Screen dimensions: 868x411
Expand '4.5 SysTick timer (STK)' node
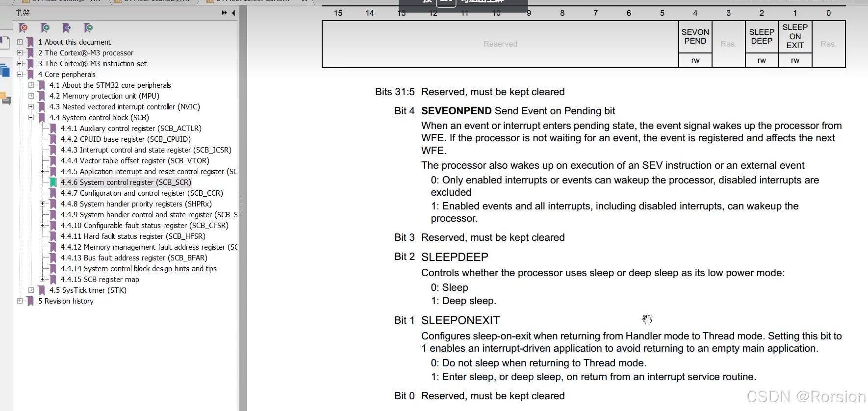pyautogui.click(x=31, y=290)
